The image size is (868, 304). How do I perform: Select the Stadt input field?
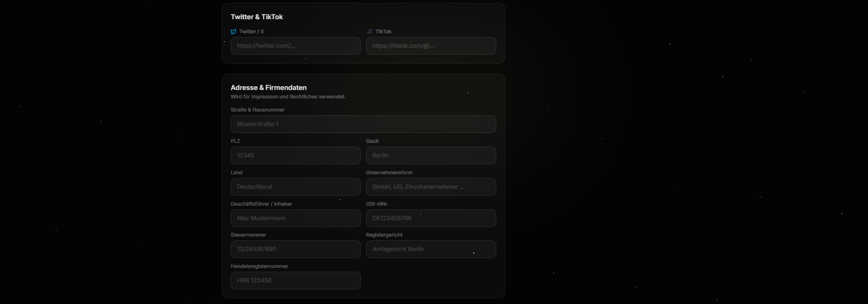pyautogui.click(x=431, y=156)
